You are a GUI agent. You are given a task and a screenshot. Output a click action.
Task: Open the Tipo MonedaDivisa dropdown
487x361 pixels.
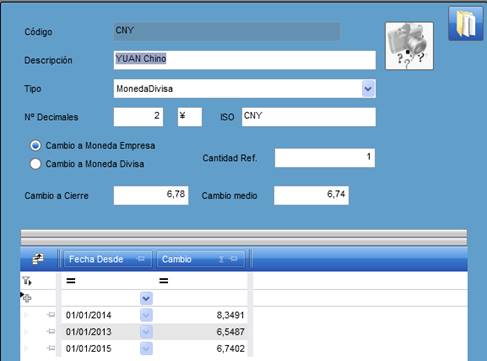[368, 89]
